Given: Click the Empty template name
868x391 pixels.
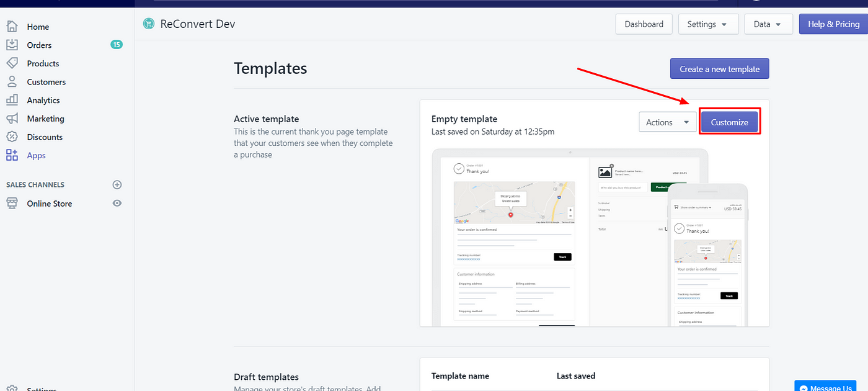Looking at the screenshot, I should click(x=464, y=119).
